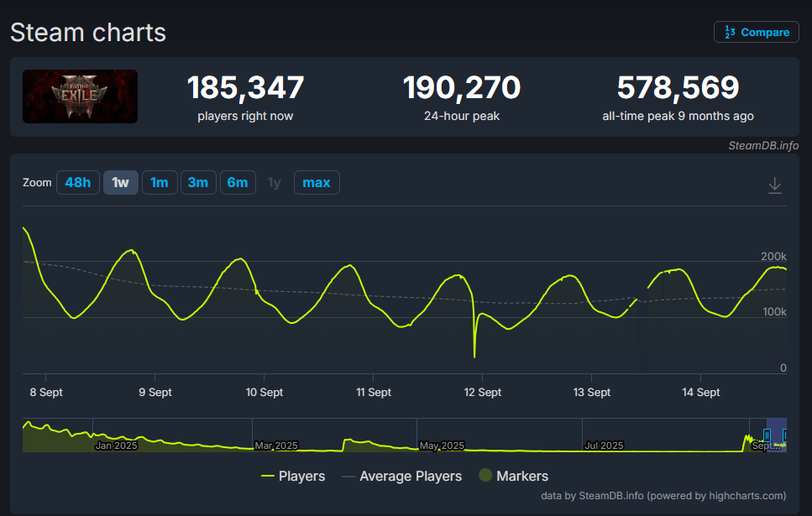Click the all-time peak 9 months ago text
The width and height of the screenshot is (812, 516).
tap(678, 116)
